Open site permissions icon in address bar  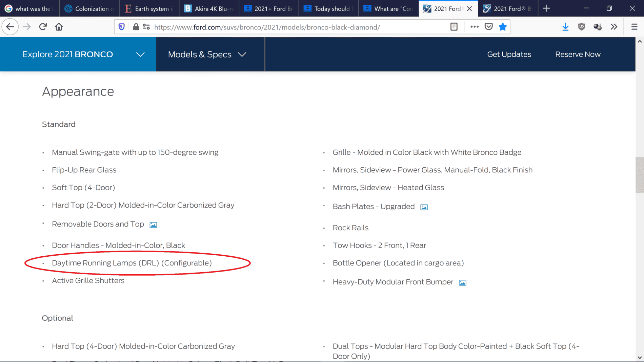(x=146, y=27)
